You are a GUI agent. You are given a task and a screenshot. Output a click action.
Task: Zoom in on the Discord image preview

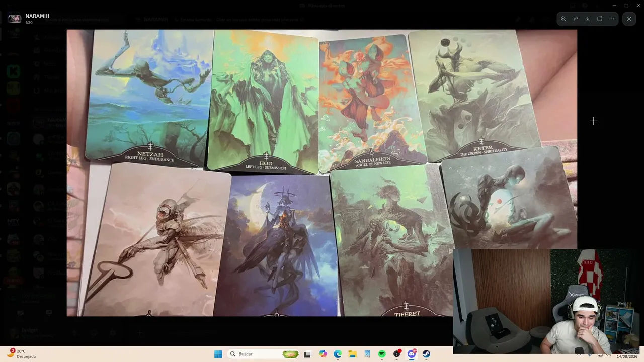point(563,19)
